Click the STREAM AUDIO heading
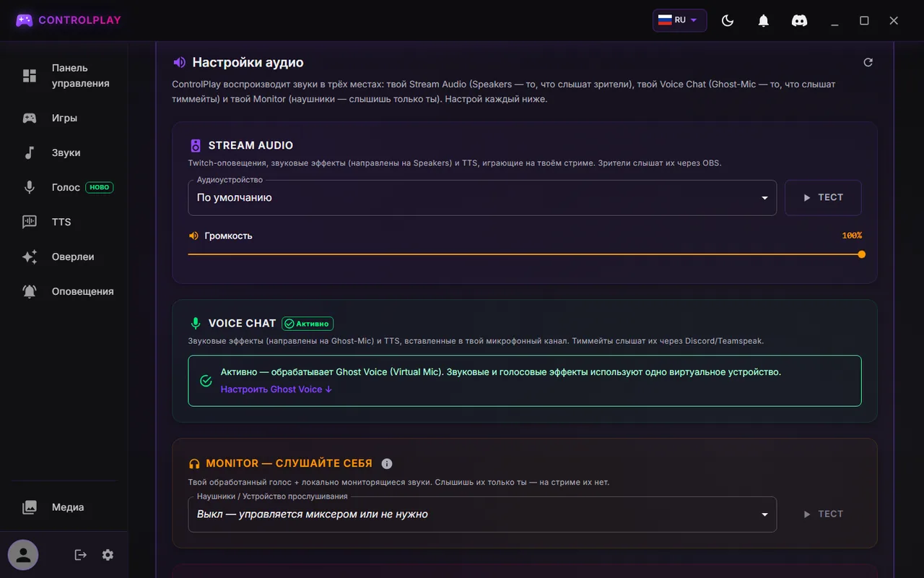 coord(250,146)
